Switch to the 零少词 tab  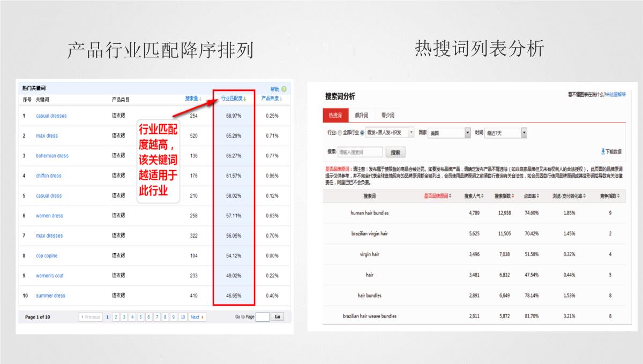pos(387,116)
